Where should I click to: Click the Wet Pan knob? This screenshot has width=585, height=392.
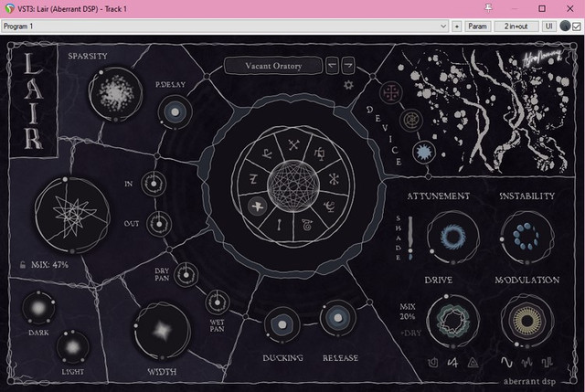point(218,302)
